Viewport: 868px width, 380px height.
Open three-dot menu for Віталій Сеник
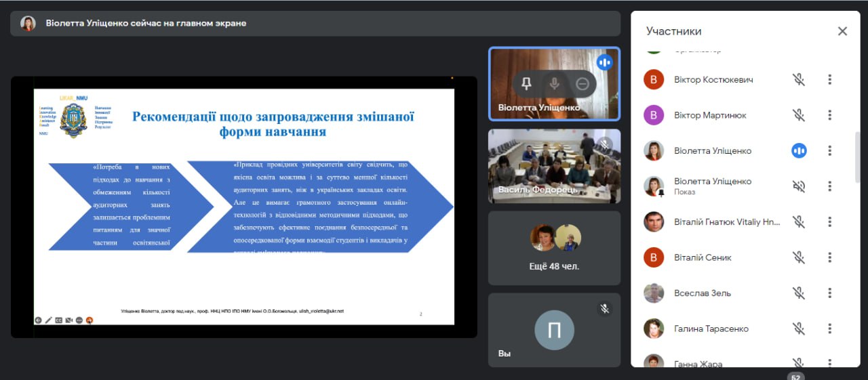pos(829,257)
